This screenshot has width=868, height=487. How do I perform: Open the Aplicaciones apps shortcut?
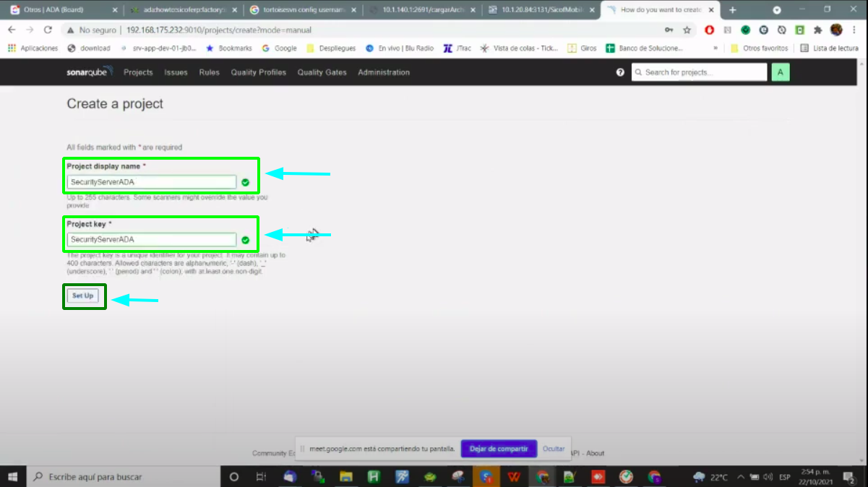coord(33,48)
